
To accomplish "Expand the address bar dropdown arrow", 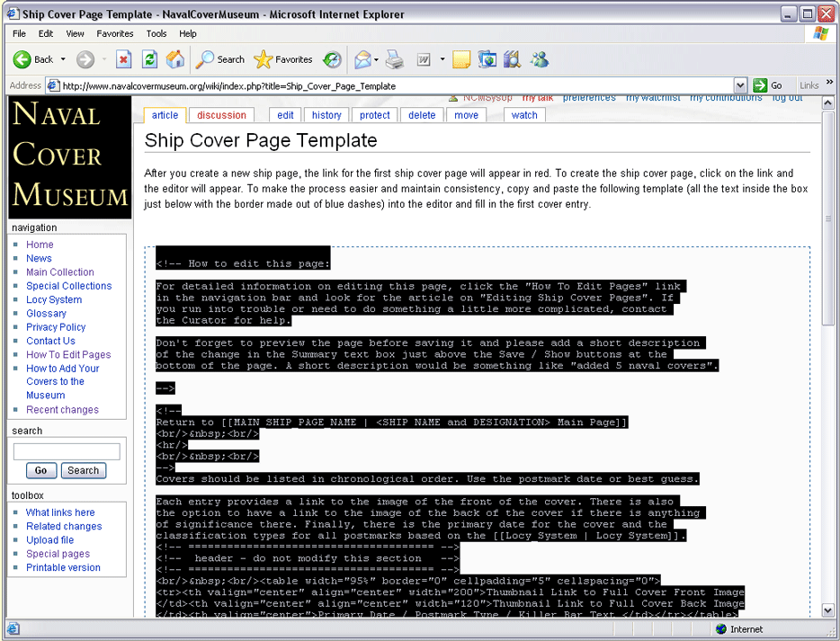I will 740,85.
